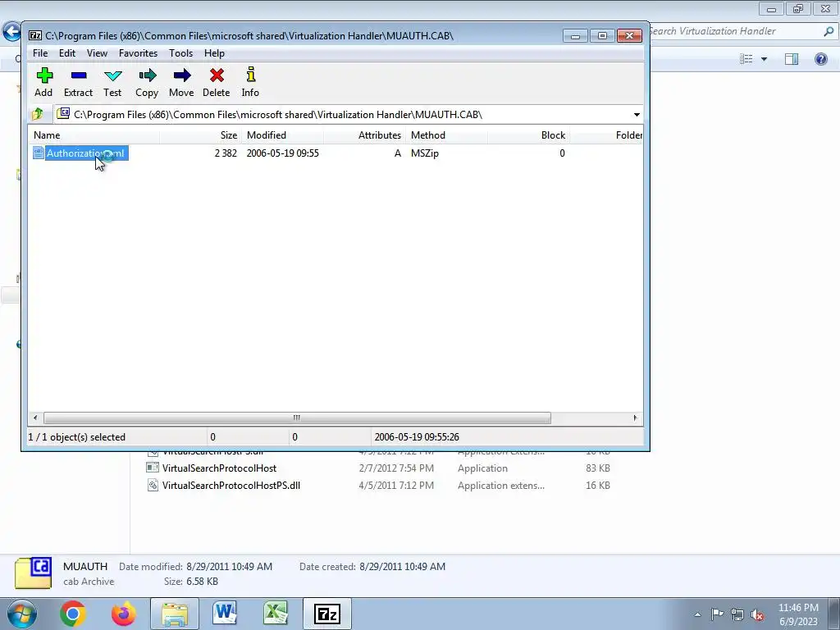Open the network tray icon
Viewport: 840px width, 630px height.
[x=737, y=614]
